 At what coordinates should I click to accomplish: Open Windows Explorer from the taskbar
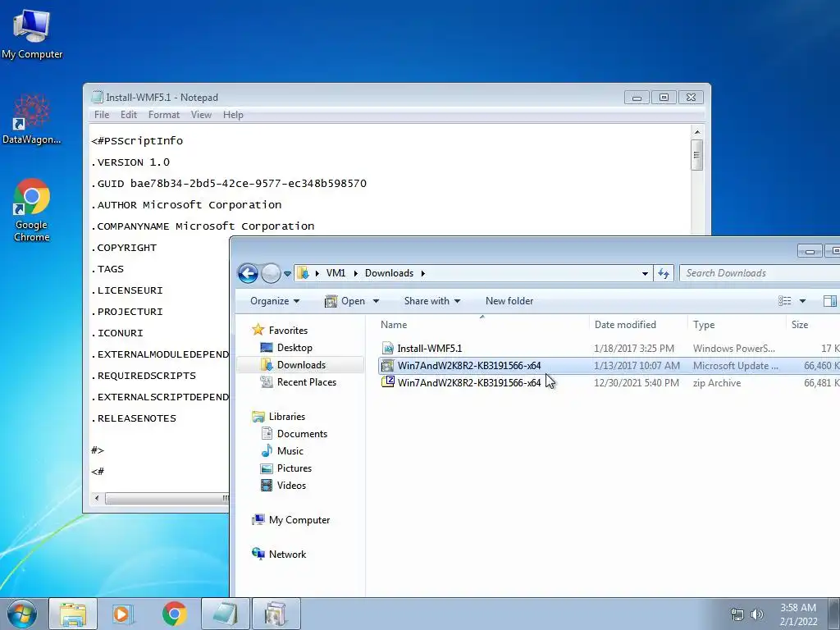click(73, 614)
